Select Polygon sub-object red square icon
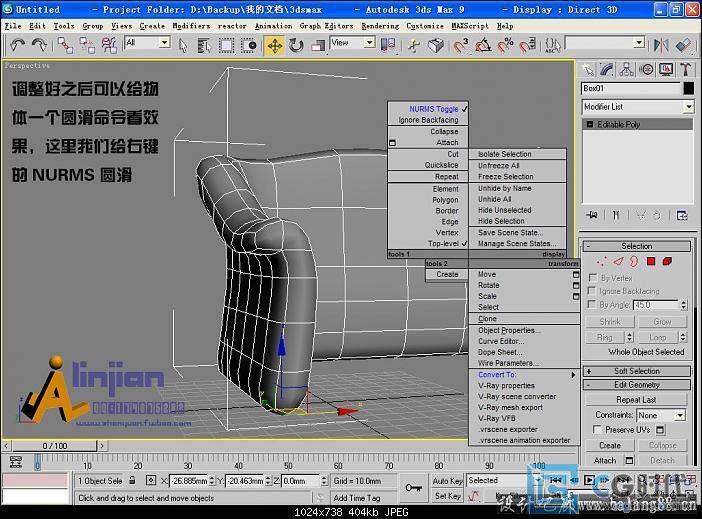The image size is (702, 519). click(651, 261)
